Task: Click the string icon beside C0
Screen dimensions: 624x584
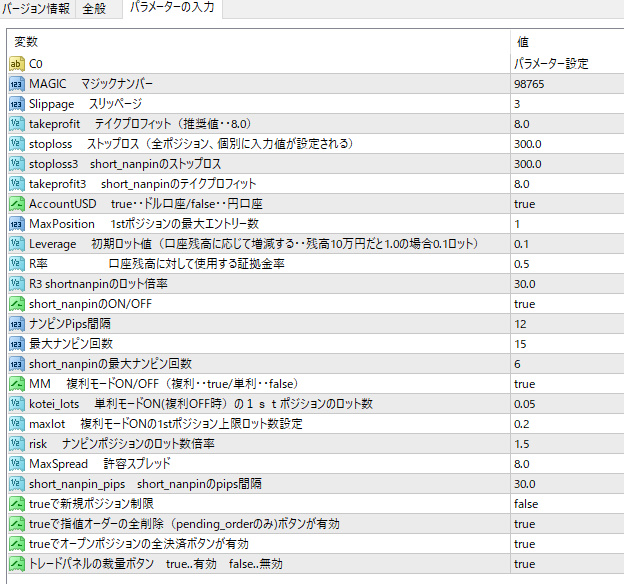Action: 17,64
